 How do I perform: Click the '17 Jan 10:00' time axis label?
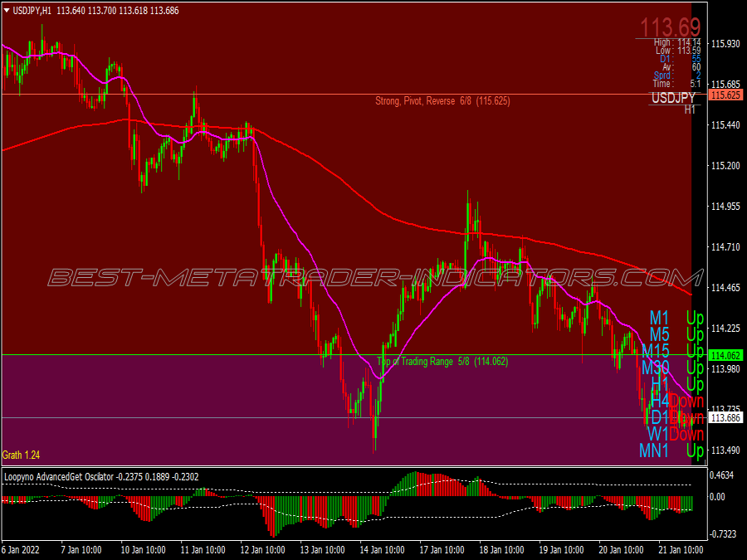(442, 550)
